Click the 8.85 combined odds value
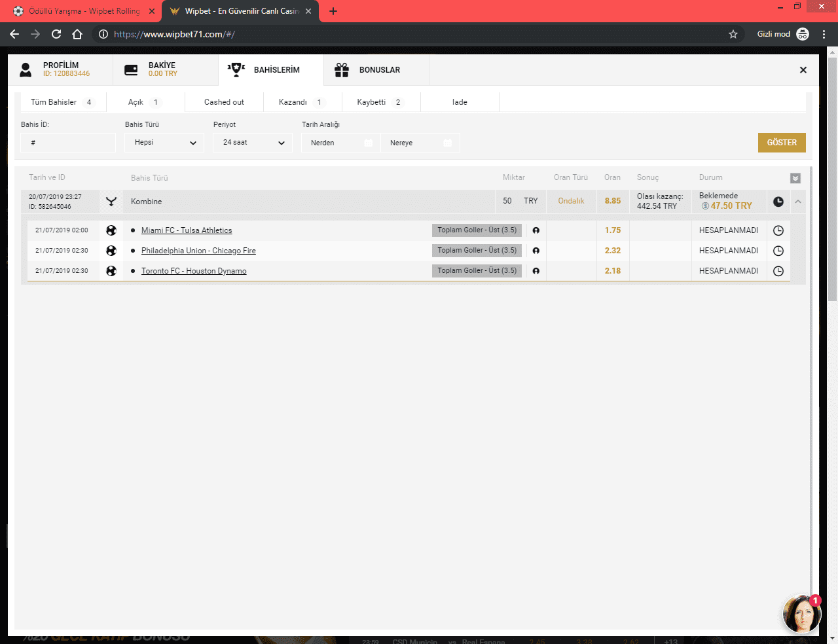 [613, 201]
